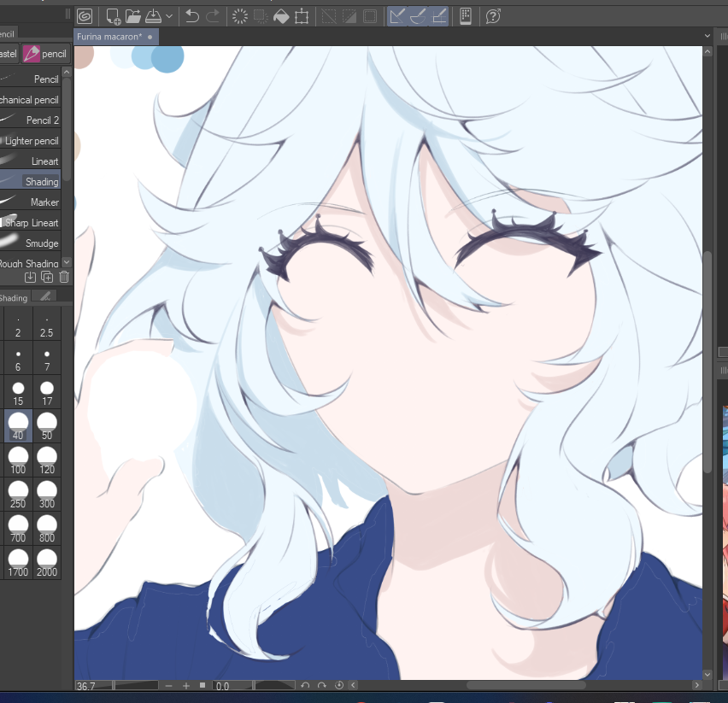Zoom out with the minus button
This screenshot has height=703, width=728.
pyautogui.click(x=168, y=686)
